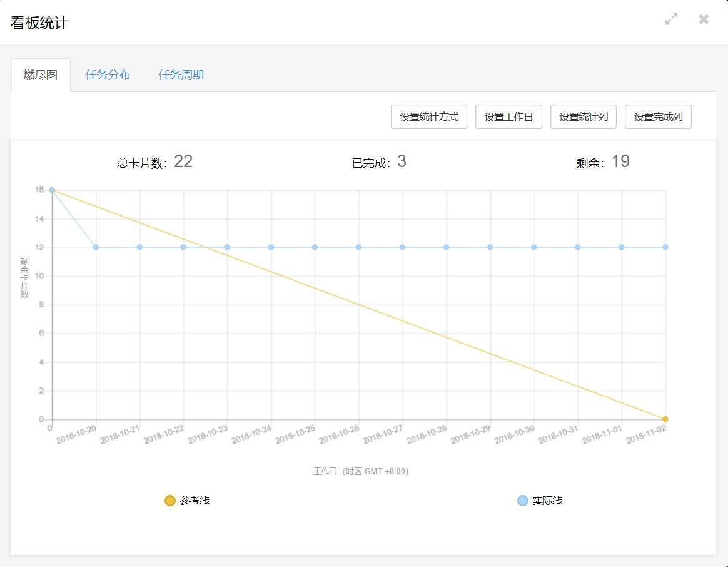The image size is (728, 567).
Task: Click the 设置统计方式 button
Action: click(x=429, y=116)
